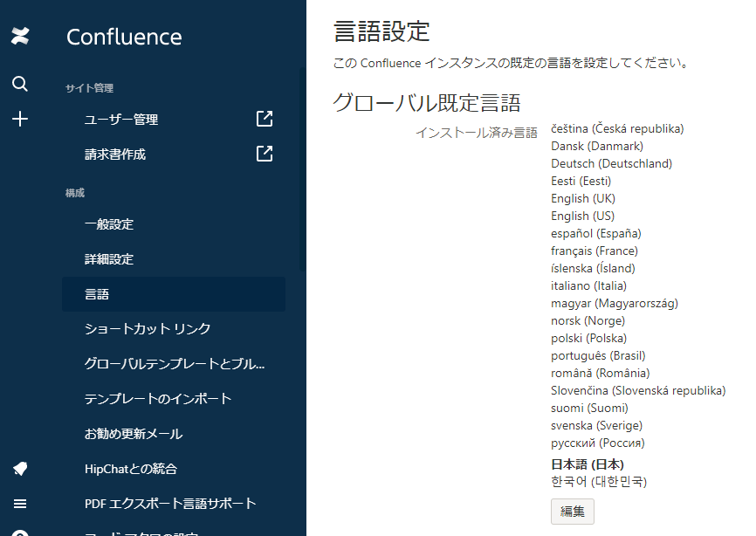Click the 編集 button
This screenshot has height=536, width=756.
573,512
